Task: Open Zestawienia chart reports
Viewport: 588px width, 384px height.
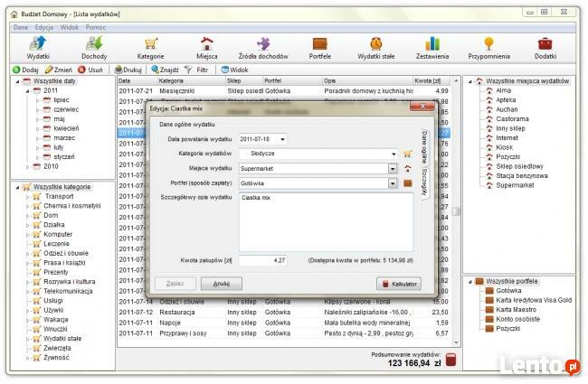Action: click(x=432, y=47)
